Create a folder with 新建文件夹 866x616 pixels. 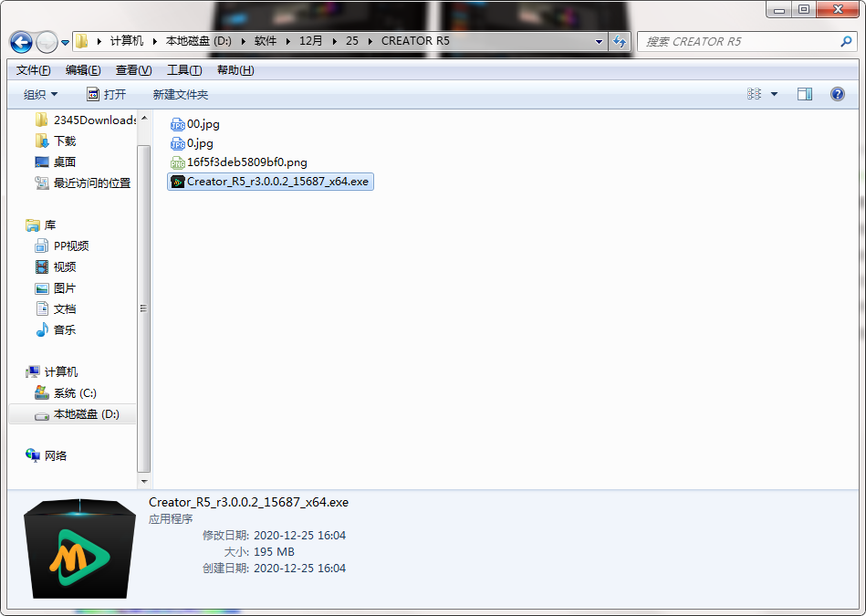[181, 95]
